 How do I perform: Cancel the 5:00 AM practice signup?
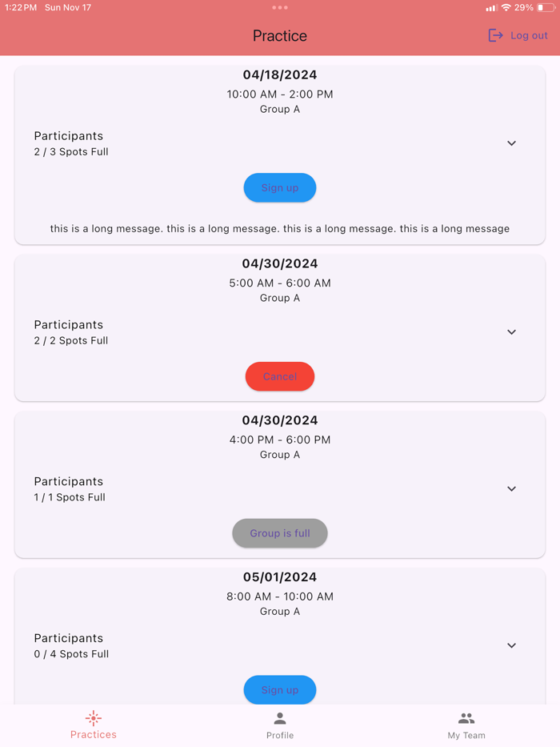[x=279, y=376]
